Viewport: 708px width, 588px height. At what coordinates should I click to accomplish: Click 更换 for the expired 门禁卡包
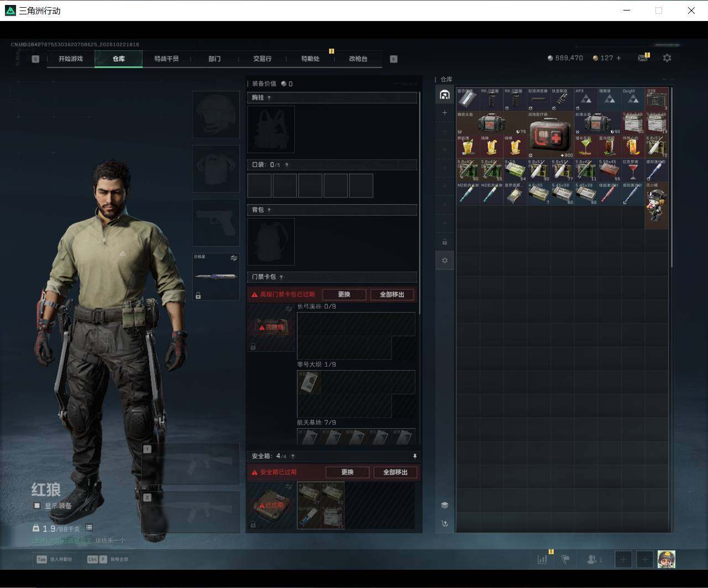click(x=344, y=294)
